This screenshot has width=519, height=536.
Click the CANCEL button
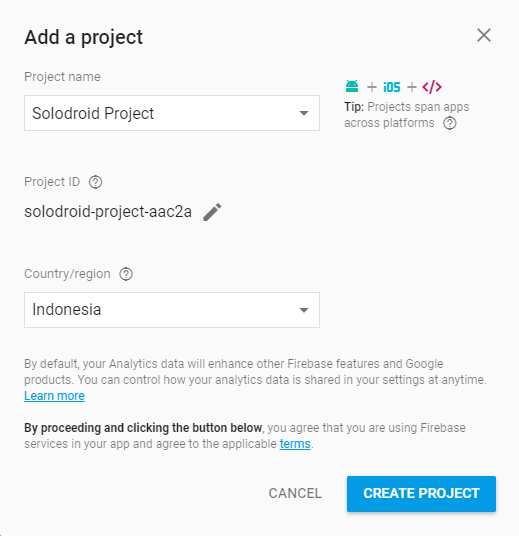tap(295, 493)
